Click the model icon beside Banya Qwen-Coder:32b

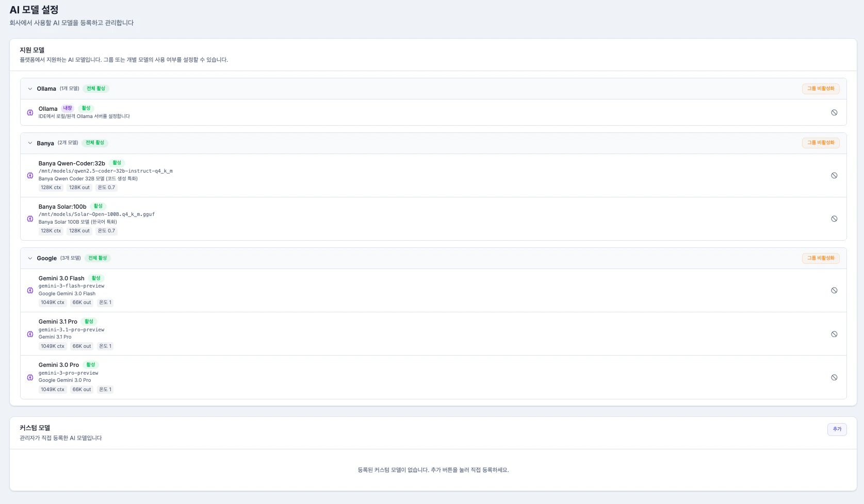click(x=30, y=175)
